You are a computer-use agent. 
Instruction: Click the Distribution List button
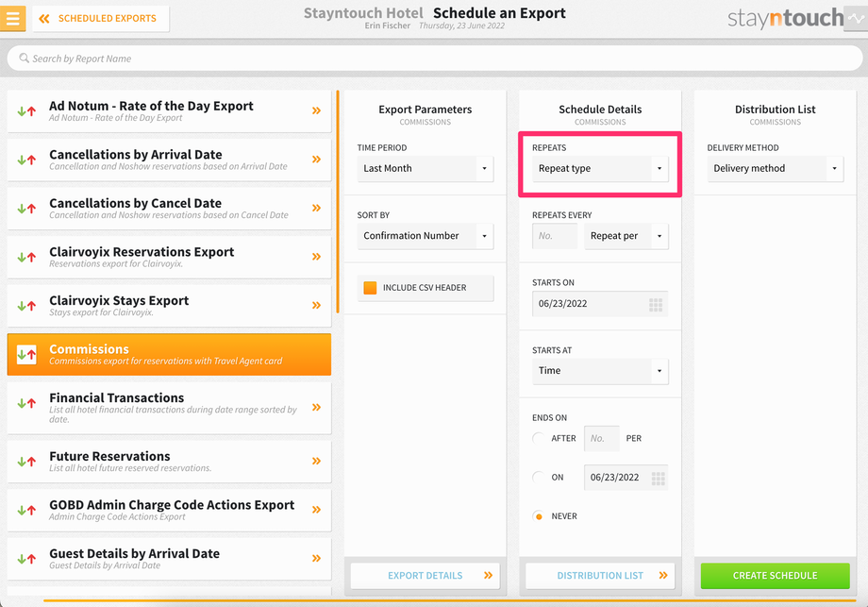tap(600, 576)
